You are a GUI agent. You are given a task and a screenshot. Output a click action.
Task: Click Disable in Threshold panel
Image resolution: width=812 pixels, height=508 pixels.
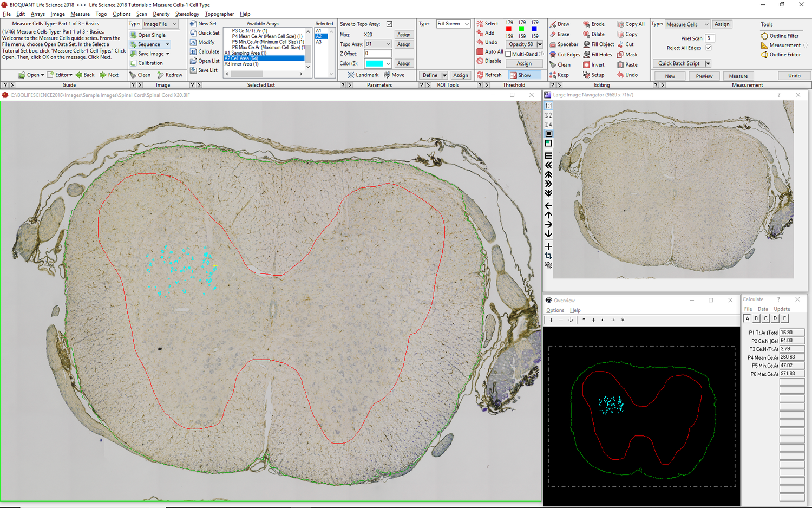[489, 61]
